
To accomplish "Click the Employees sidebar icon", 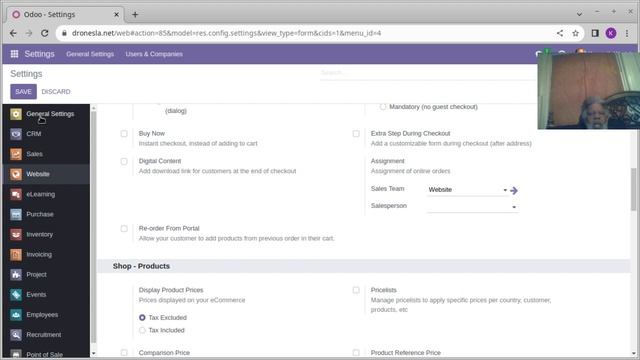I will [16, 315].
